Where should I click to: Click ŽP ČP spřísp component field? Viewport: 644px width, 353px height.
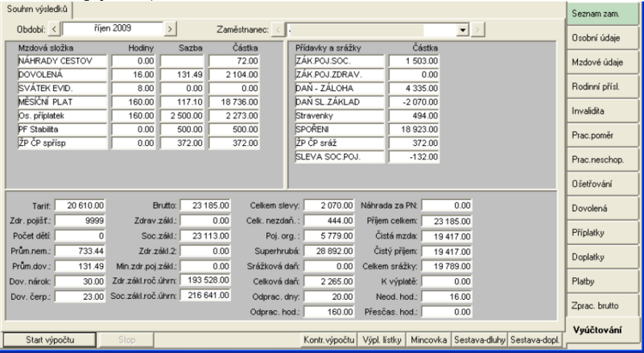tap(63, 143)
